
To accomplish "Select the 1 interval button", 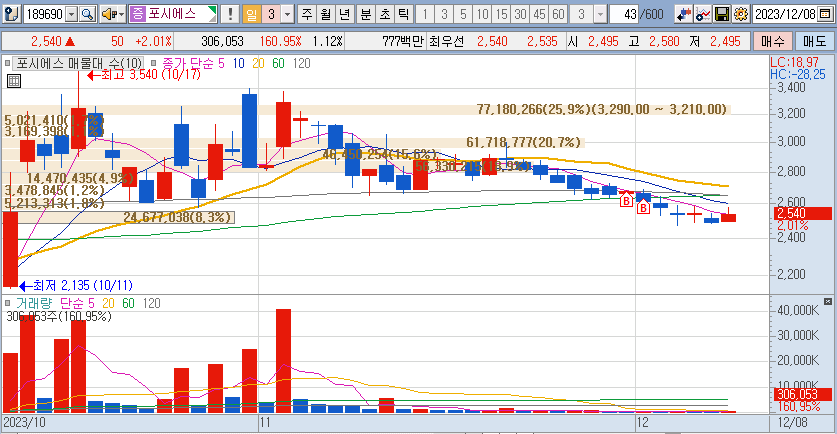I will tap(425, 14).
